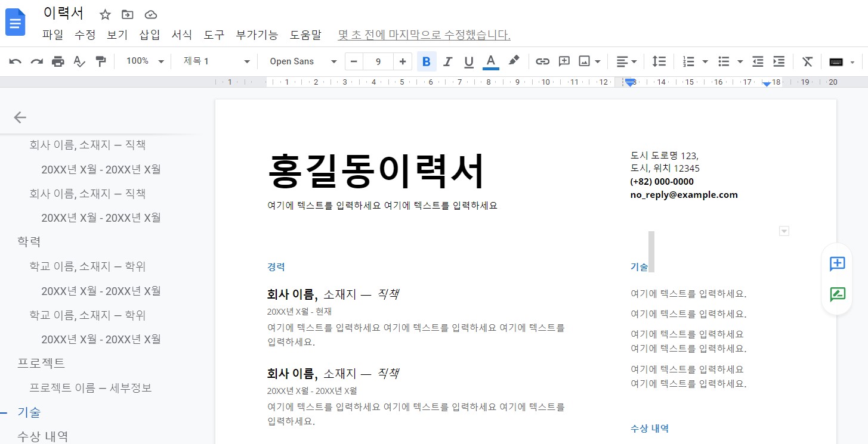The height and width of the screenshot is (444, 868).
Task: Open the Open Sans font dropdown
Action: tap(303, 61)
